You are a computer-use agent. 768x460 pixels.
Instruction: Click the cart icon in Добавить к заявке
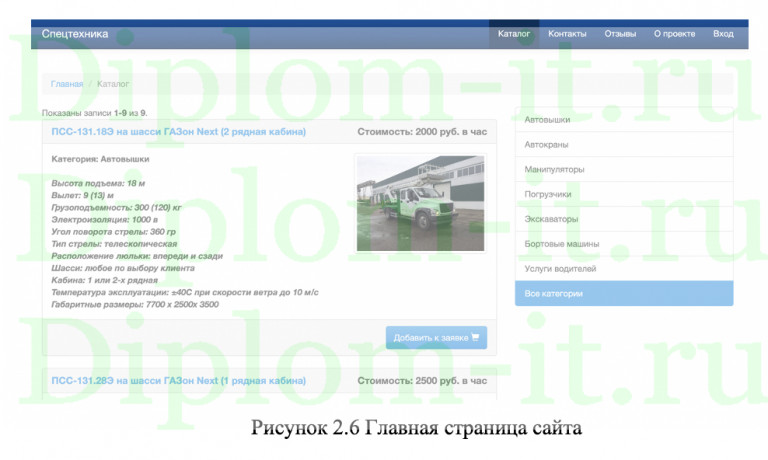(x=475, y=337)
